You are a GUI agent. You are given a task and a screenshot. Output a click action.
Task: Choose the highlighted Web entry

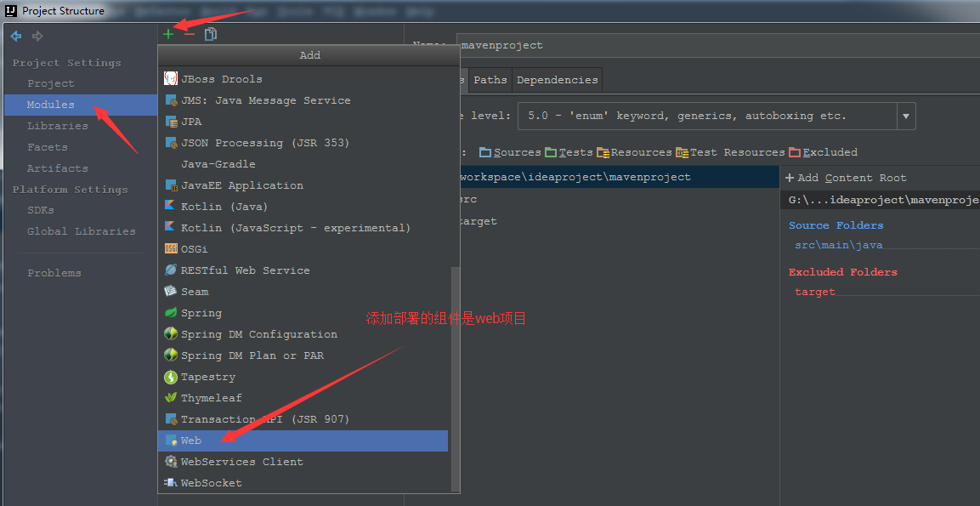(303, 441)
